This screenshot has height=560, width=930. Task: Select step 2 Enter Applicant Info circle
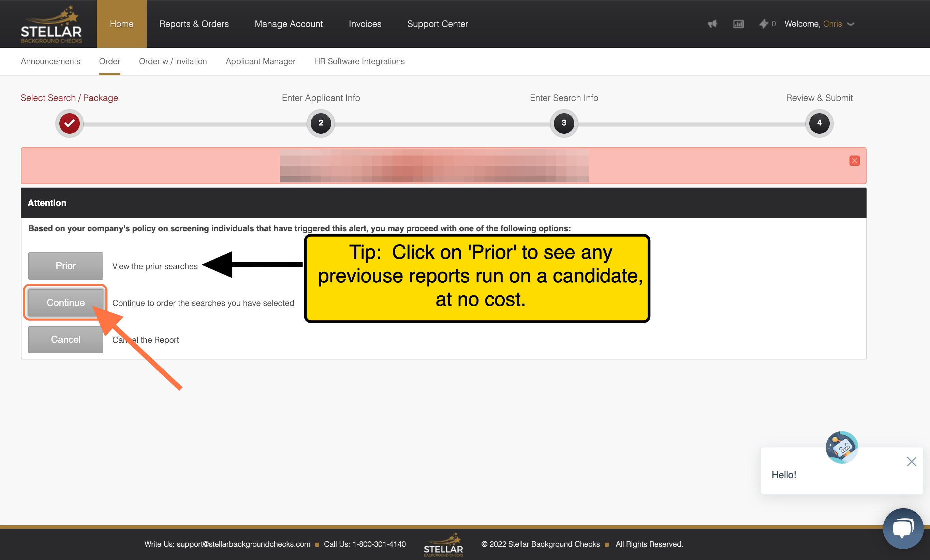tap(321, 123)
